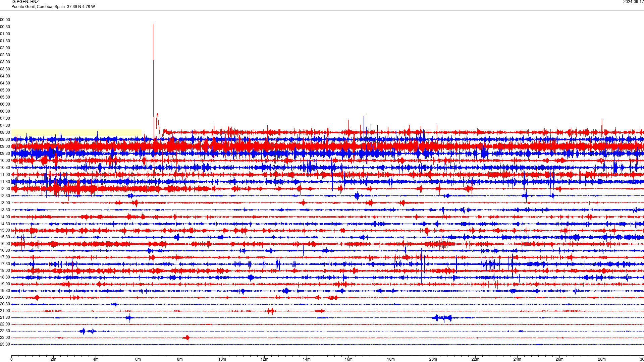Click the Puente Genil location header text

coord(53,7)
